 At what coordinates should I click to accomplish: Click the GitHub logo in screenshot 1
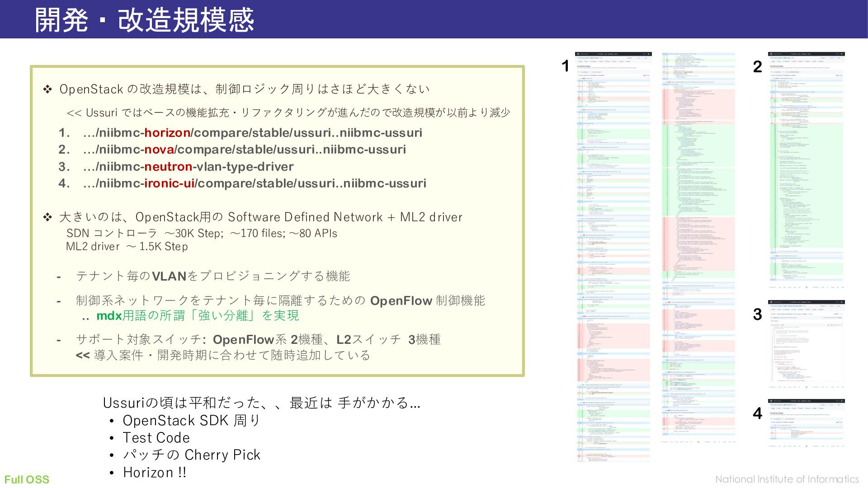578,54
